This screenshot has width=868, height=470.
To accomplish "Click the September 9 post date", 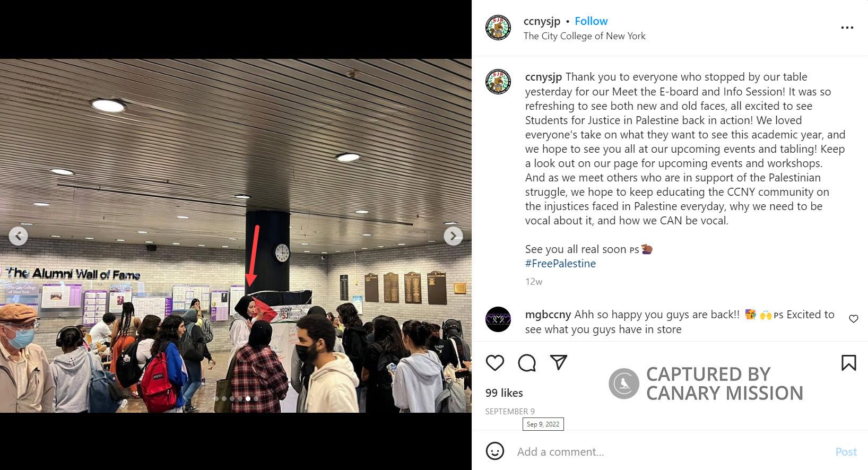I will click(510, 412).
